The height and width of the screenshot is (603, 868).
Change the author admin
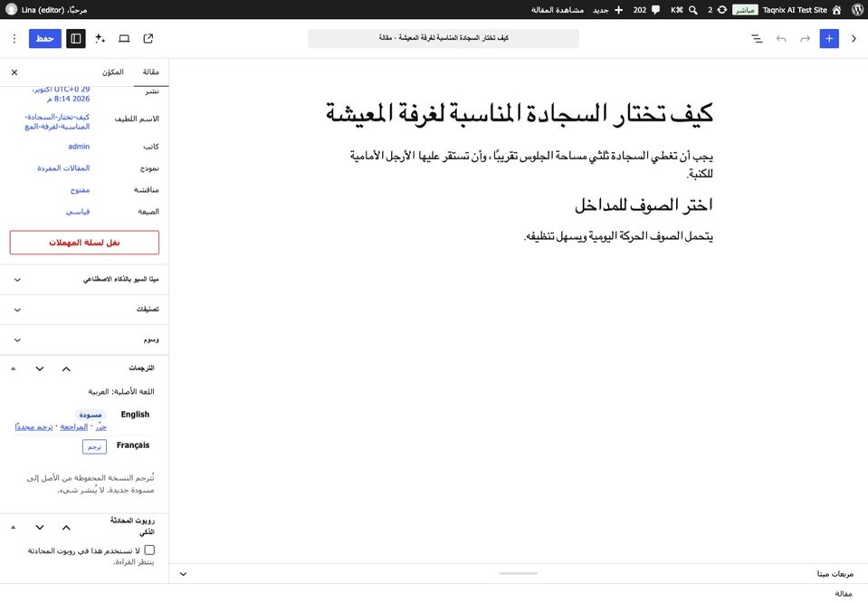click(x=79, y=146)
